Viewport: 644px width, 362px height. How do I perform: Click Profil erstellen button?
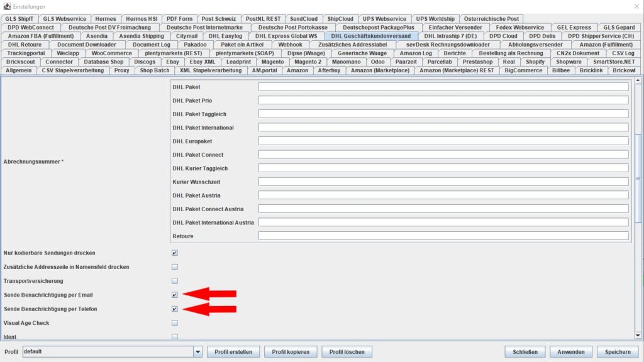(233, 352)
